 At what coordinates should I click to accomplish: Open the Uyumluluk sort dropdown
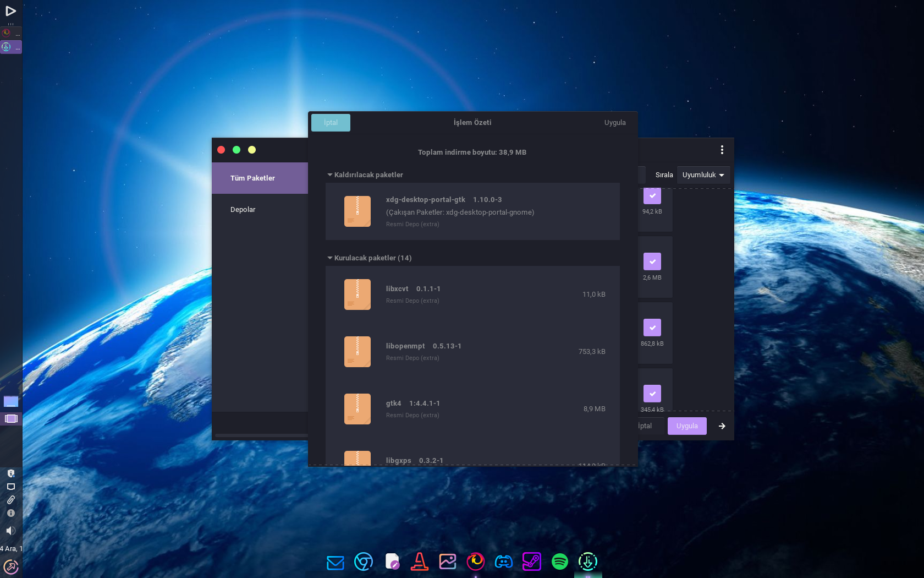tap(703, 175)
